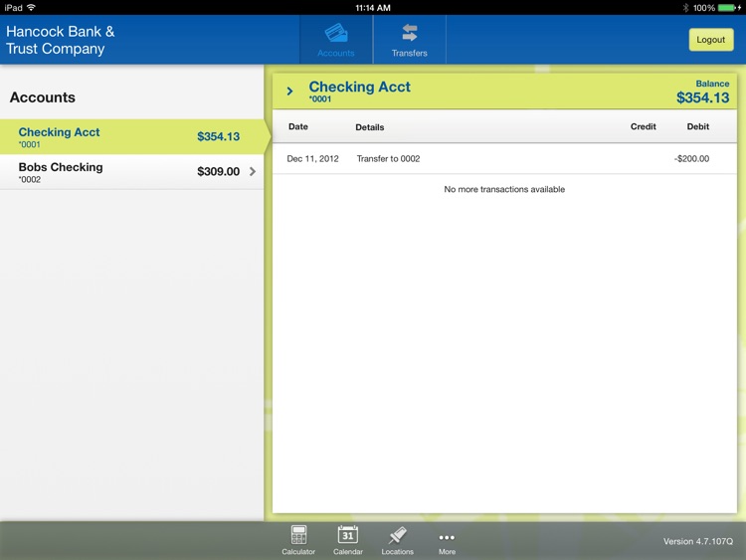Click the Bluetooth icon in status bar
746x560 pixels.
click(x=685, y=8)
